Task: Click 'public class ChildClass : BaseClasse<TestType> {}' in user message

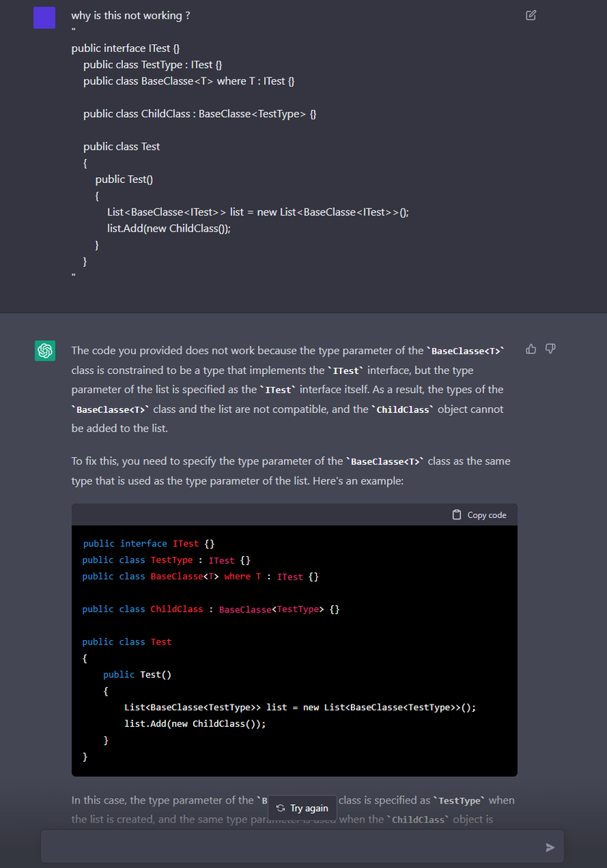Action: (200, 114)
